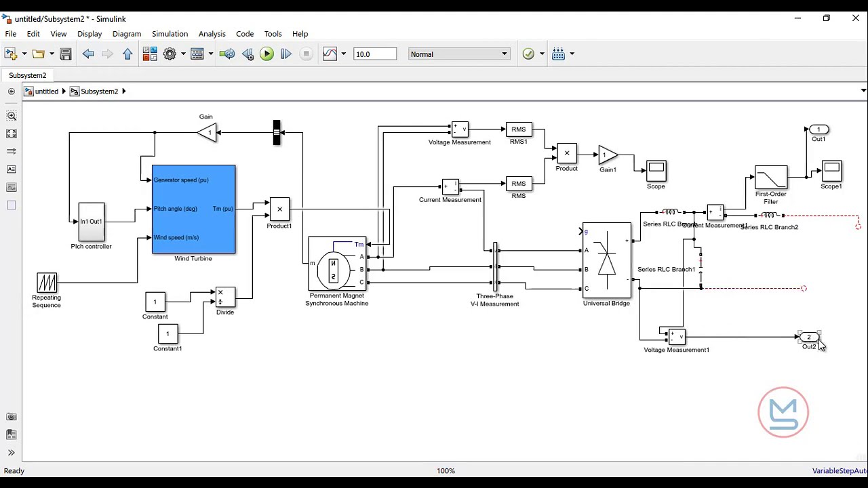868x488 pixels.
Task: Select the Universal Bridge block
Action: 607,260
